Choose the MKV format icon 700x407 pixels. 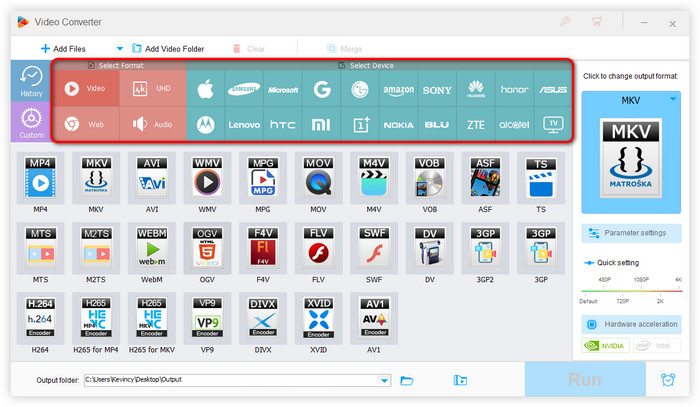click(96, 178)
